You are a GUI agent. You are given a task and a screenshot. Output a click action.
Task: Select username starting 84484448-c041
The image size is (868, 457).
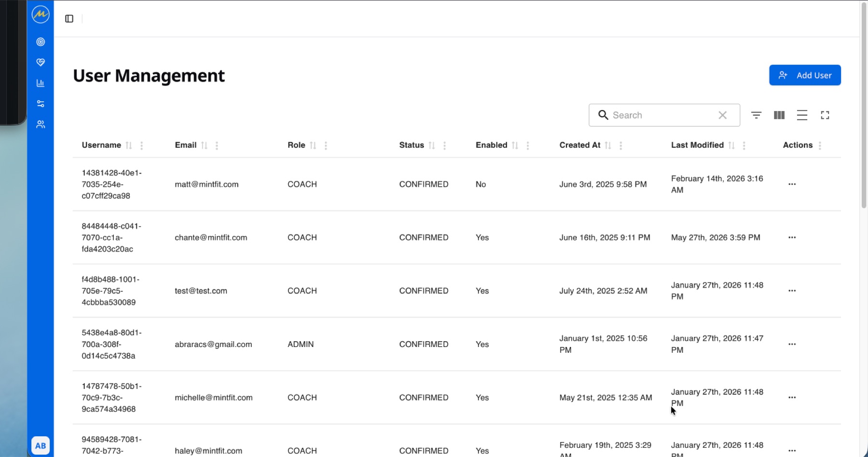click(111, 237)
